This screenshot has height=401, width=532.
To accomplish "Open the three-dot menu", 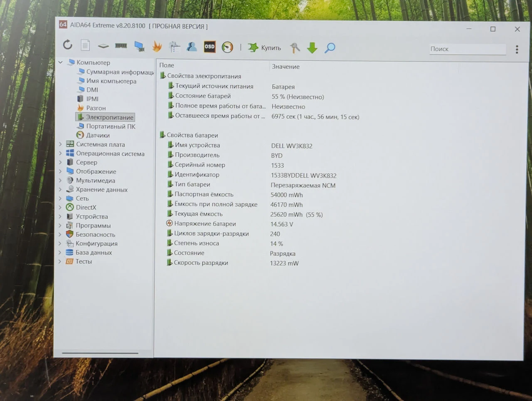I will (x=517, y=50).
